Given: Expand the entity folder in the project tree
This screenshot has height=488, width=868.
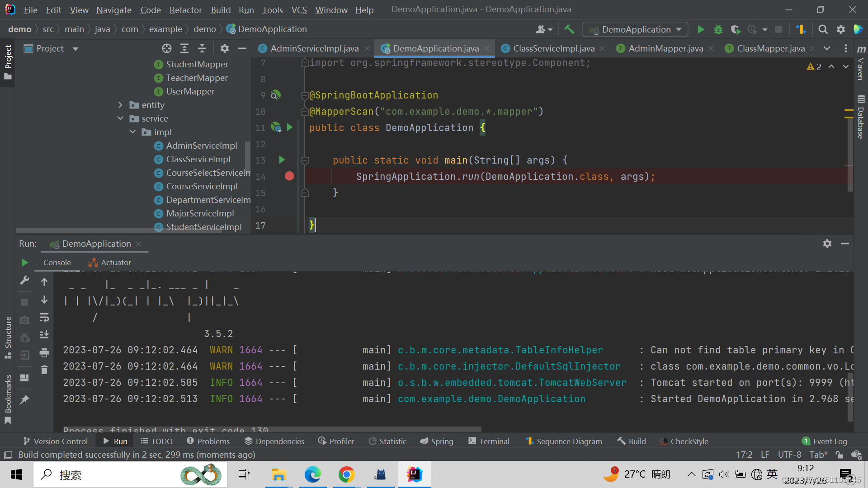Looking at the screenshot, I should pos(120,105).
